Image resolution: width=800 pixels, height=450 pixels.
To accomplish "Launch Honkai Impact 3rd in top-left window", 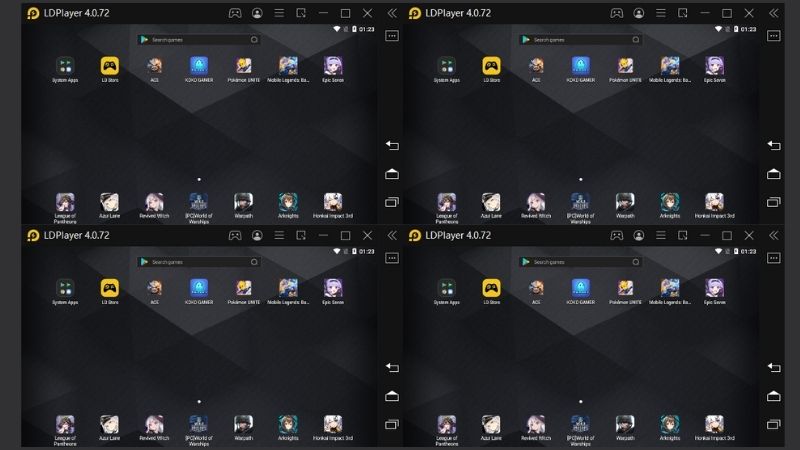I will tap(333, 202).
